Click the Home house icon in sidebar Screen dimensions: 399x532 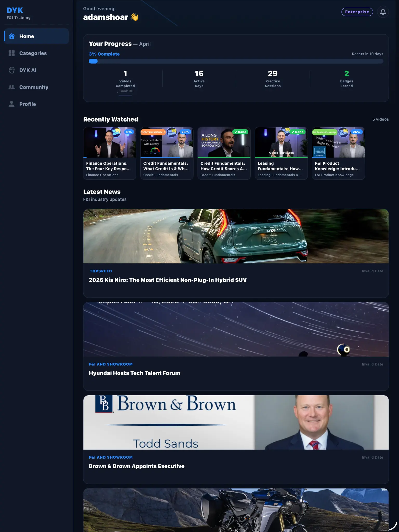pos(11,36)
